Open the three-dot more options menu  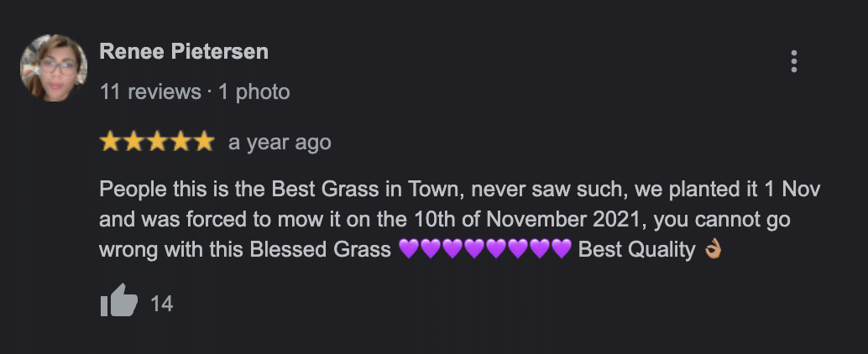[x=793, y=61]
